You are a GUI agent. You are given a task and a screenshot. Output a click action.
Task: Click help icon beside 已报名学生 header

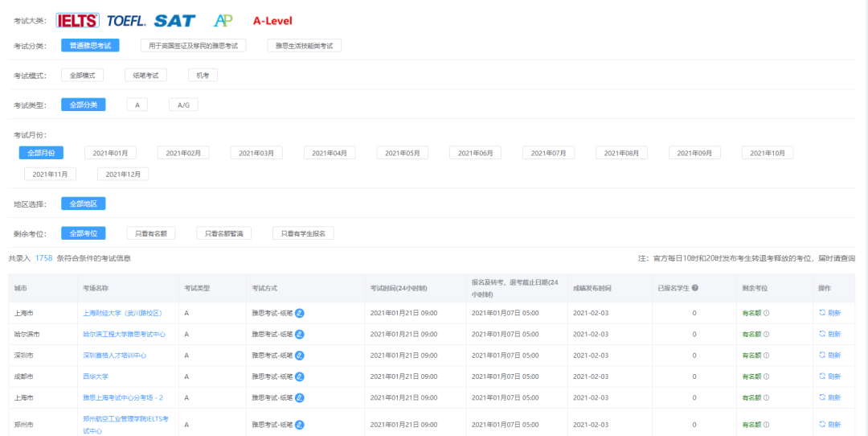click(694, 288)
